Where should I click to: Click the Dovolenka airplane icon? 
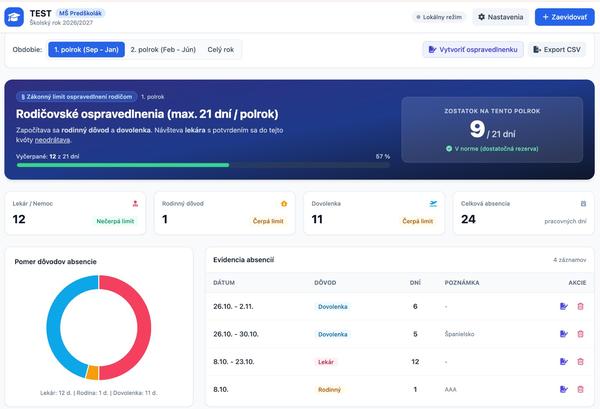pos(433,204)
